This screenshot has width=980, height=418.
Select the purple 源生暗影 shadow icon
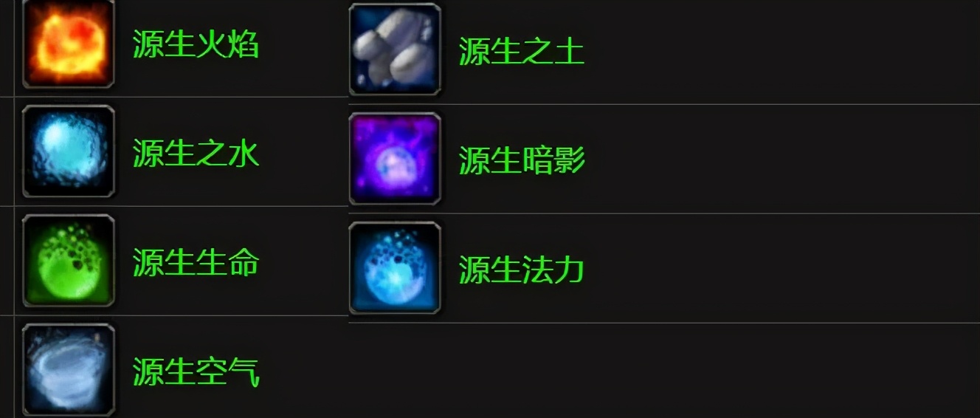(x=395, y=159)
